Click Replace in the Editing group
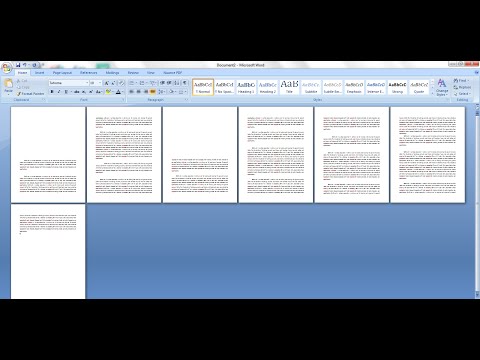 (462, 87)
